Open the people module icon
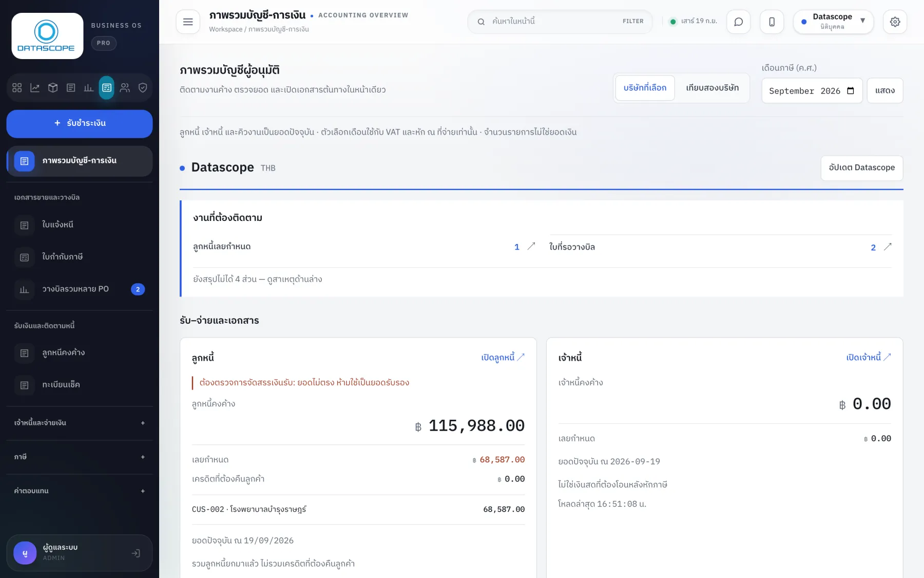This screenshot has width=924, height=578. [x=125, y=88]
